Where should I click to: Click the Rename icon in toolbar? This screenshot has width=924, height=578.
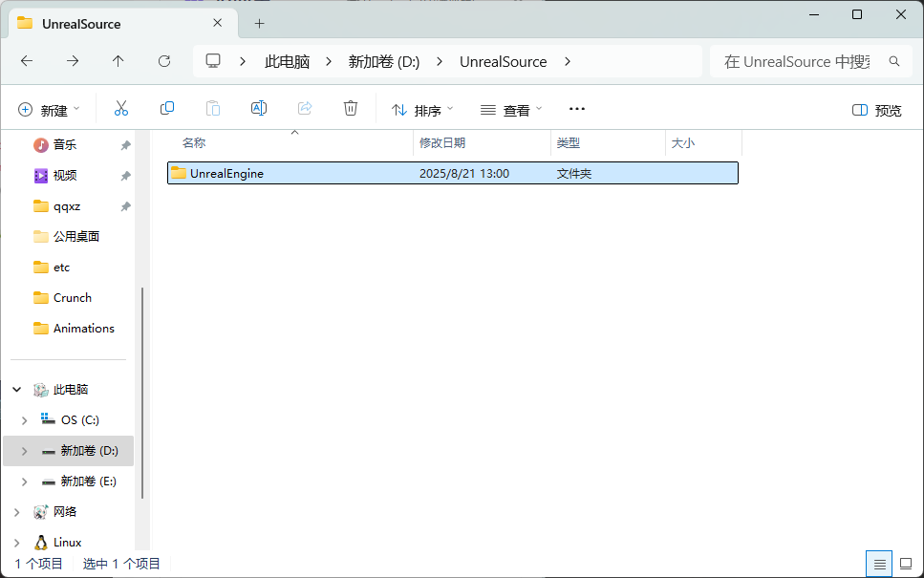tap(258, 110)
